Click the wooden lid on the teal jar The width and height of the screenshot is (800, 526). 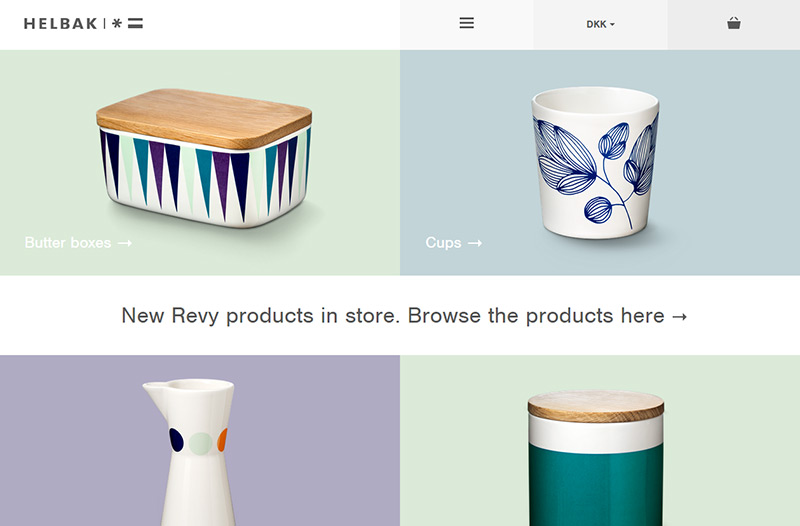pyautogui.click(x=596, y=407)
